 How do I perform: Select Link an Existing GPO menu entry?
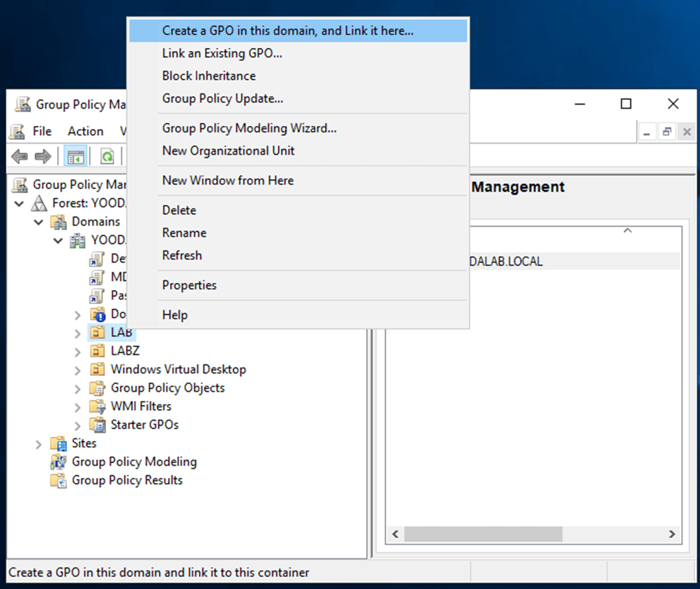[298, 54]
